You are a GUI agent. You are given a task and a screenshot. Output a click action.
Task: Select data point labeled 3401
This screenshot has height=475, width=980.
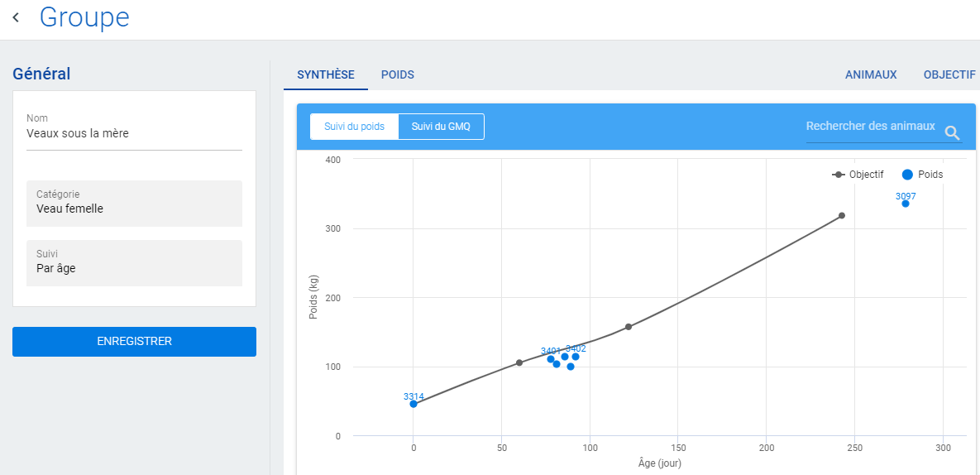point(551,359)
